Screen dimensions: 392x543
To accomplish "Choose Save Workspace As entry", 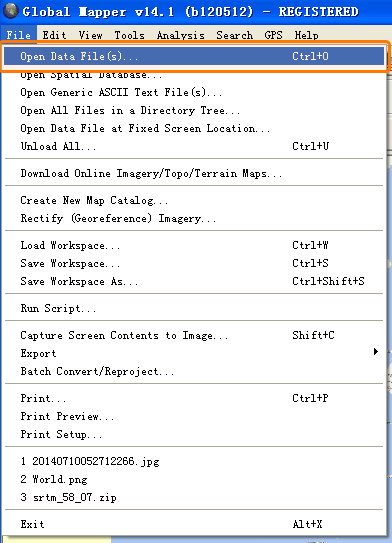I will coord(194,282).
